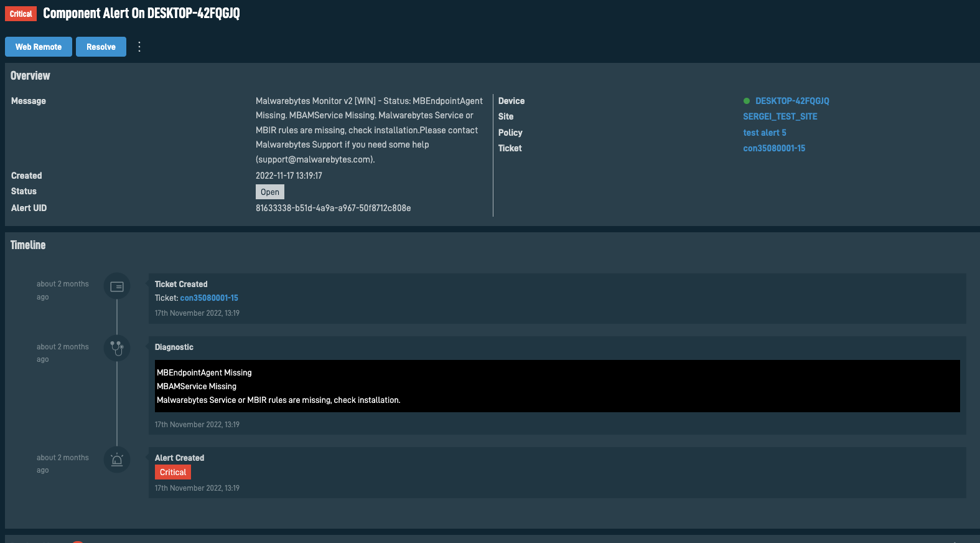Click the Critical badge in page title
The image size is (980, 543).
[21, 14]
